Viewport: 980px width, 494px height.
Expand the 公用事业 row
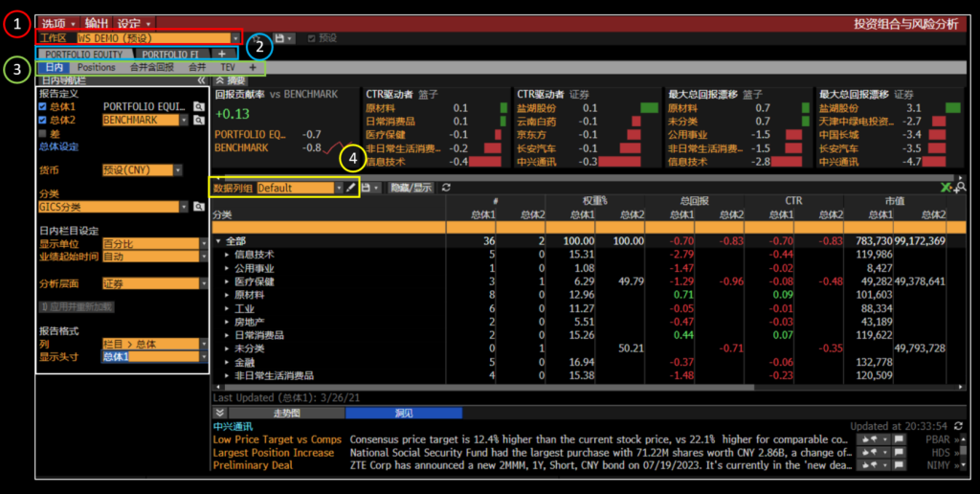click(x=228, y=268)
